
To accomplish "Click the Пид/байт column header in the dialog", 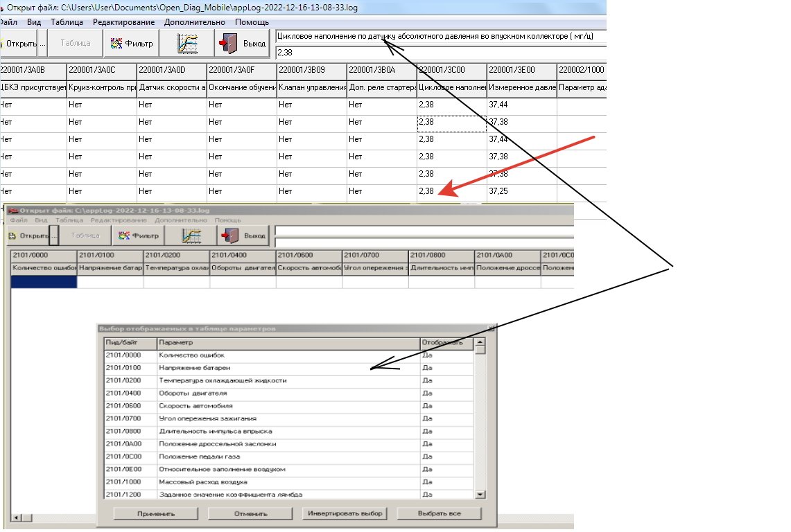I will [130, 343].
